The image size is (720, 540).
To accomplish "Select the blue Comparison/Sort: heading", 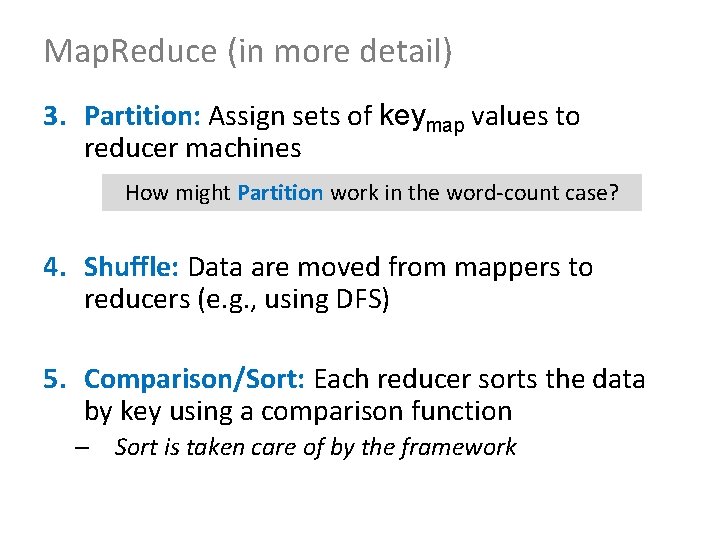I will 194,380.
